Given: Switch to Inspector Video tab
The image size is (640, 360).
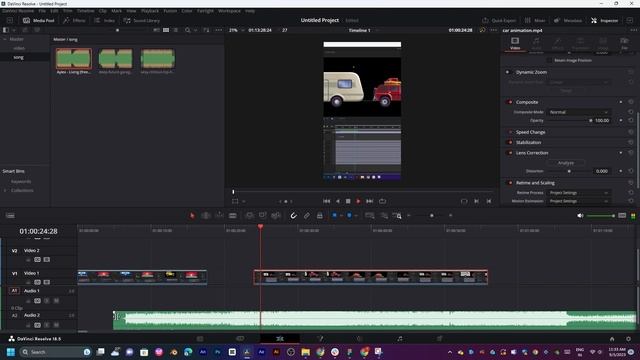Looking at the screenshot, I should tap(515, 43).
